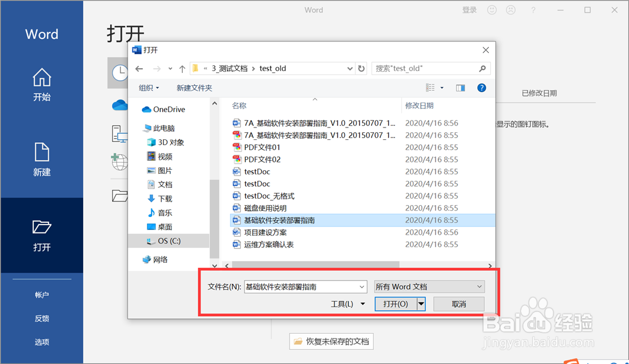Open 选项 in Word sidebar
This screenshot has height=364, width=629.
[x=42, y=342]
